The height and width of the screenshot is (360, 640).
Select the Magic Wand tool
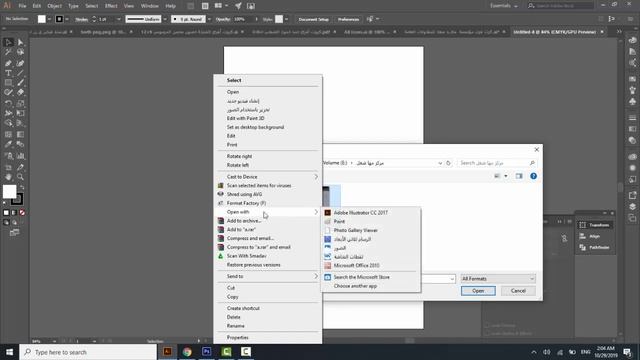click(x=8, y=52)
